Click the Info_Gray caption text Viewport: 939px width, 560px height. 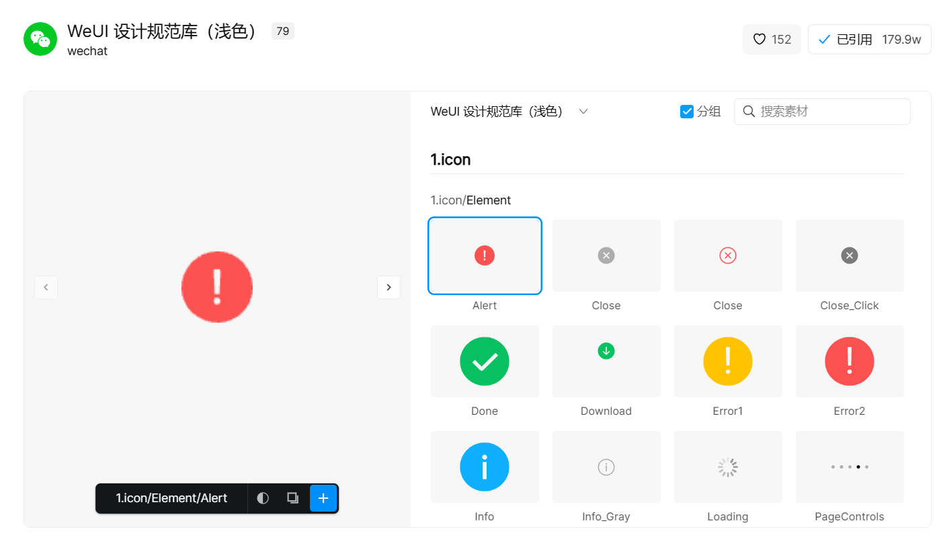(606, 517)
